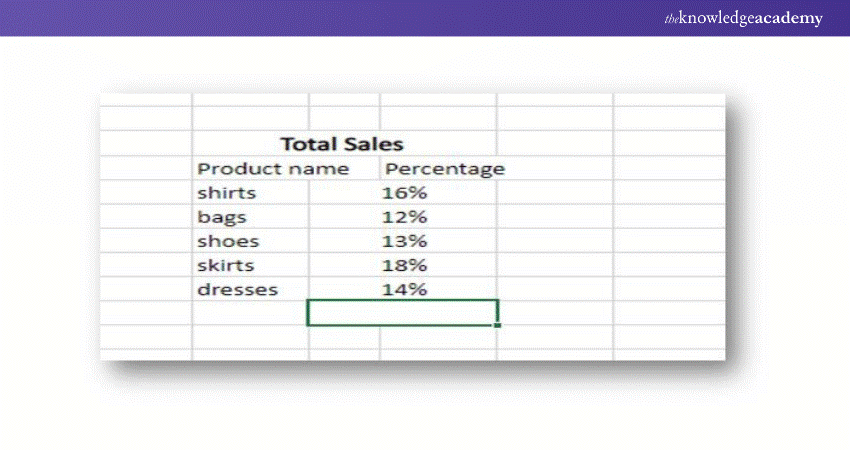Click the 14% value for dresses

click(405, 289)
